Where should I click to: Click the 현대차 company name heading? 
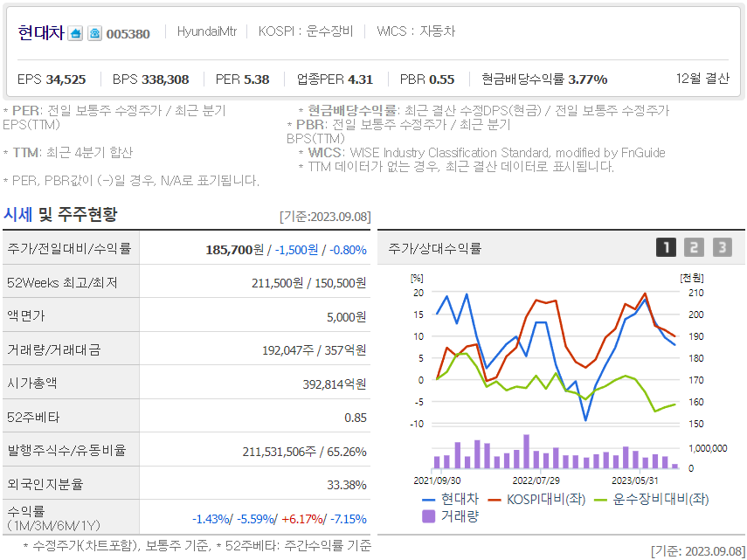tap(41, 33)
